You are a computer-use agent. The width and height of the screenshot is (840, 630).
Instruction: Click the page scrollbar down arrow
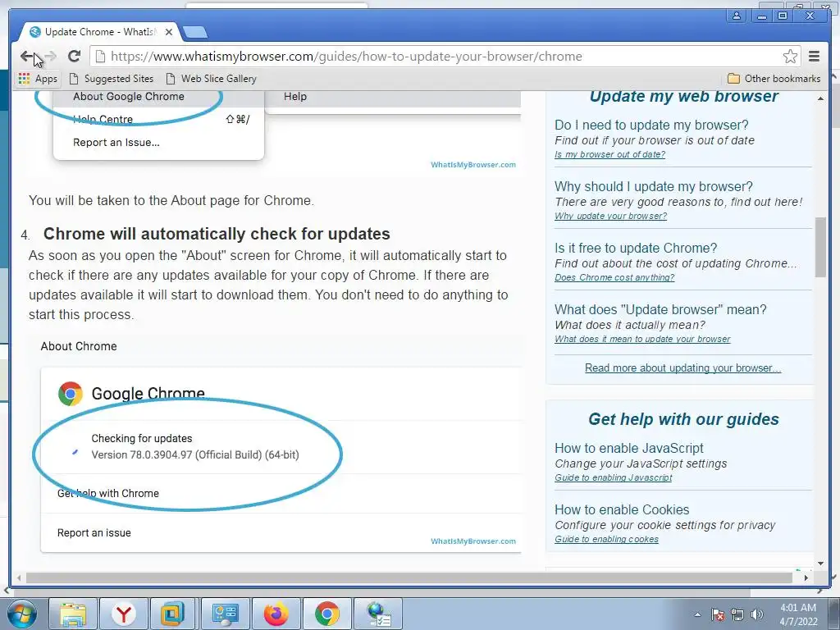(820, 564)
